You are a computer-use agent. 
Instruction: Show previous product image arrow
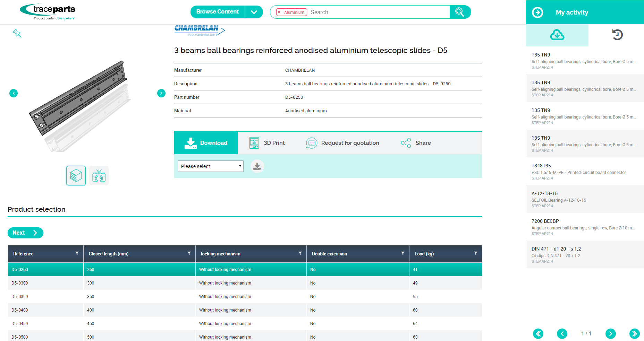click(x=14, y=93)
